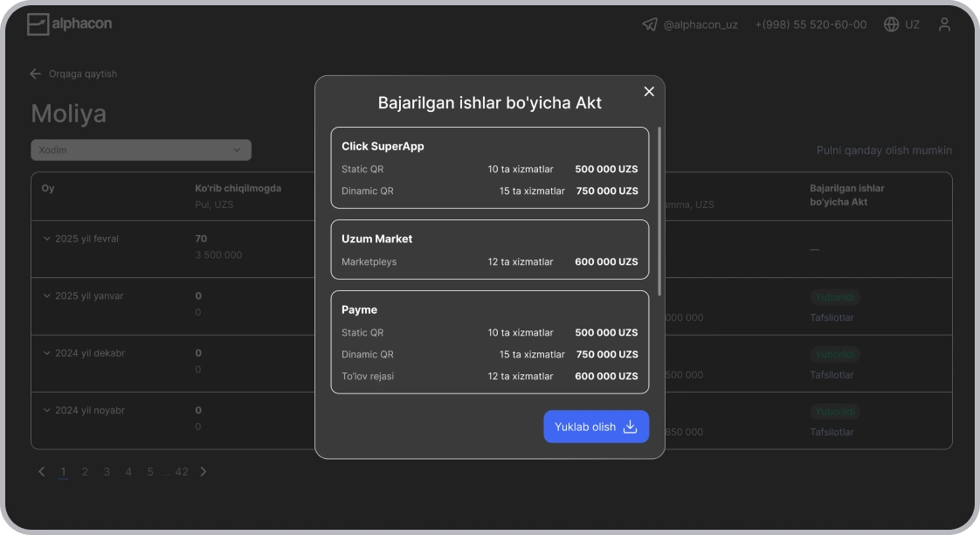This screenshot has height=535, width=980.
Task: Click the Yuborildi status for 2024 yil noyabr
Action: (x=835, y=411)
